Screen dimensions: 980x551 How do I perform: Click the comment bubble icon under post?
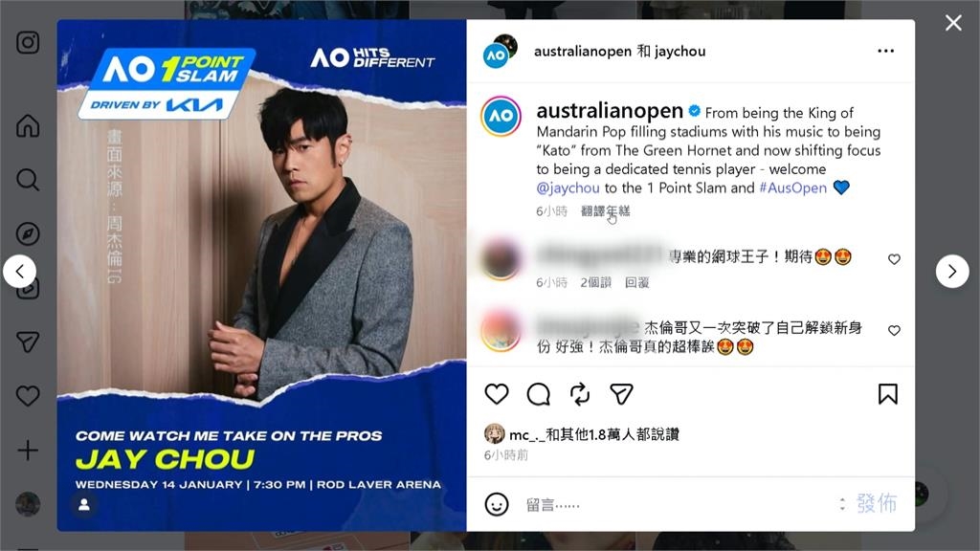click(538, 394)
